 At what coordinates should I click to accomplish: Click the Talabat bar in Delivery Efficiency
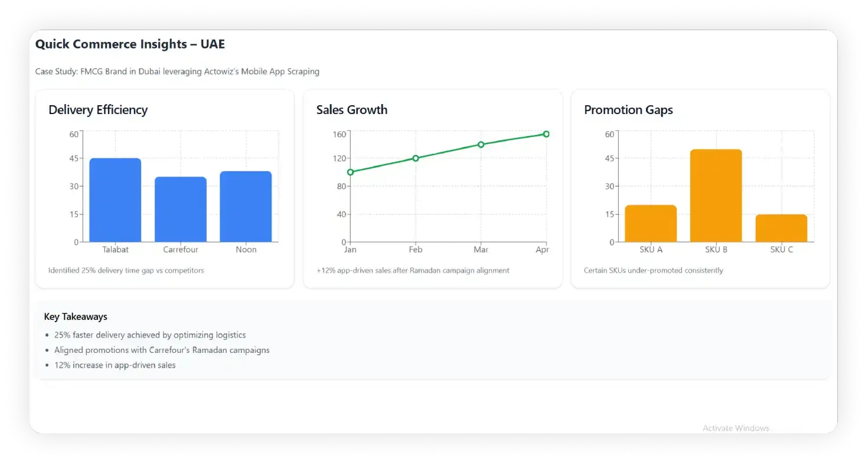(x=115, y=200)
